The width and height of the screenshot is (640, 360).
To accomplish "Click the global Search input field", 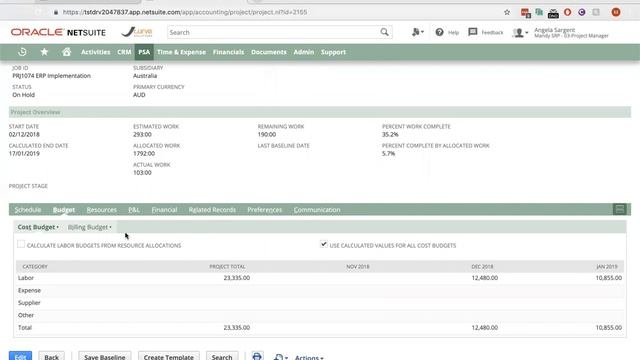I will point(273,32).
